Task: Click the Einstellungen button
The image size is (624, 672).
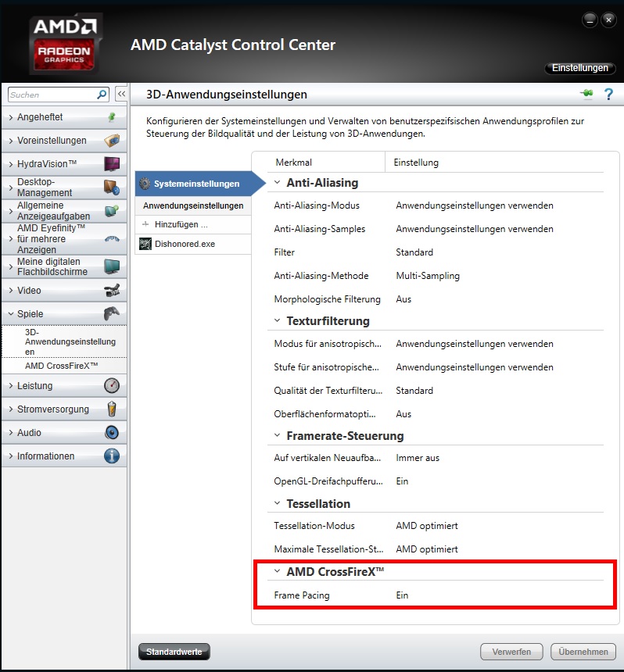Action: click(x=580, y=68)
